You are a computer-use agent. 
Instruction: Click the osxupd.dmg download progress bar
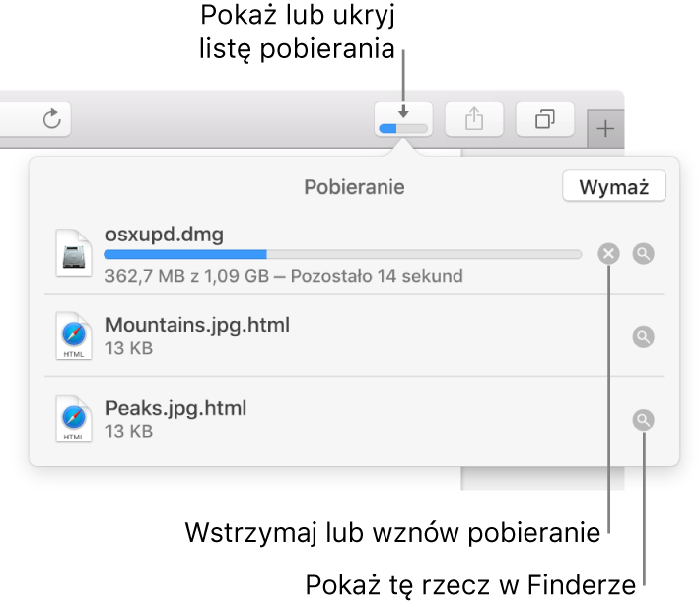pyautogui.click(x=343, y=254)
